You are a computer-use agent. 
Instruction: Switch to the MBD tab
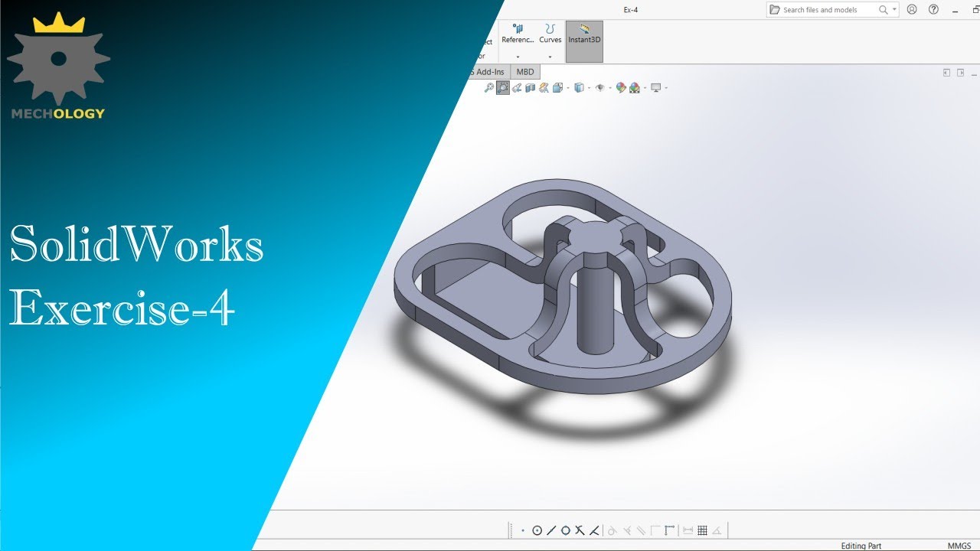click(x=525, y=72)
